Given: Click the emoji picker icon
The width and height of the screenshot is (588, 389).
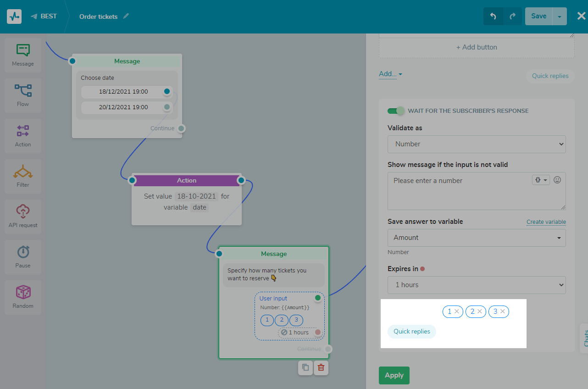Looking at the screenshot, I should [x=557, y=180].
